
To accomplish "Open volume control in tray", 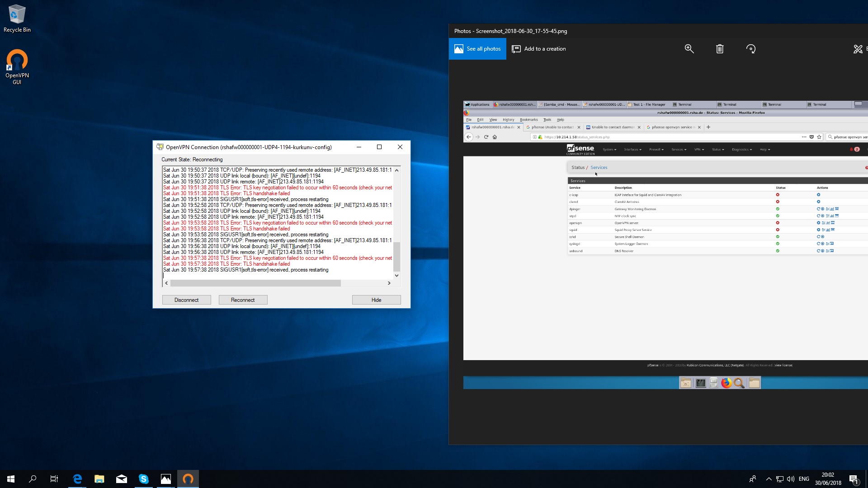I will pos(791,479).
